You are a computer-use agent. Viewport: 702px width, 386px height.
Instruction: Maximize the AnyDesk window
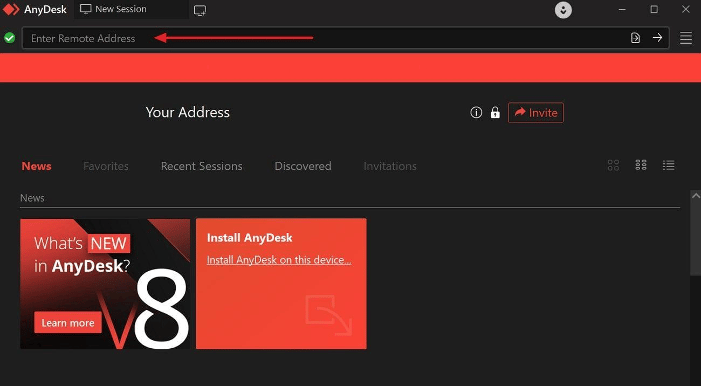point(654,9)
